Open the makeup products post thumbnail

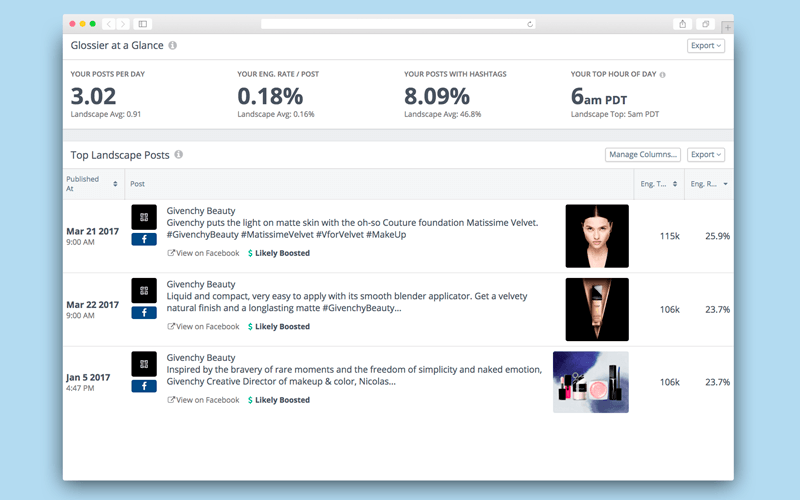pyautogui.click(x=591, y=382)
